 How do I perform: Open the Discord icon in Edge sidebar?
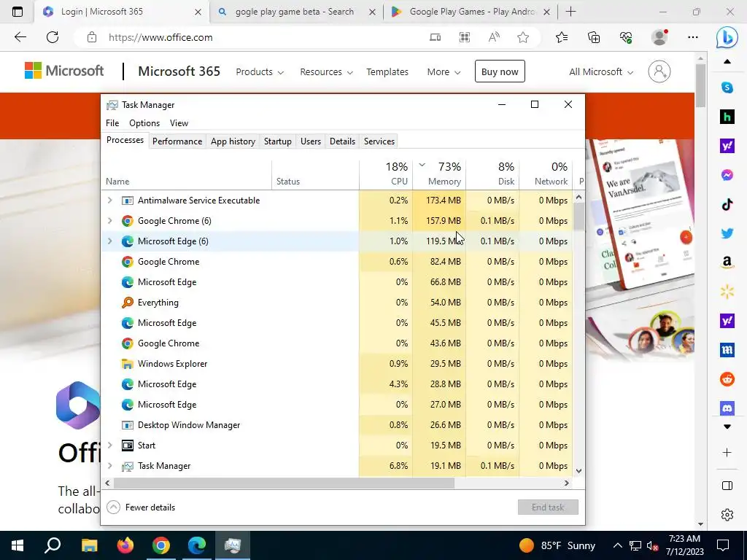[727, 408]
